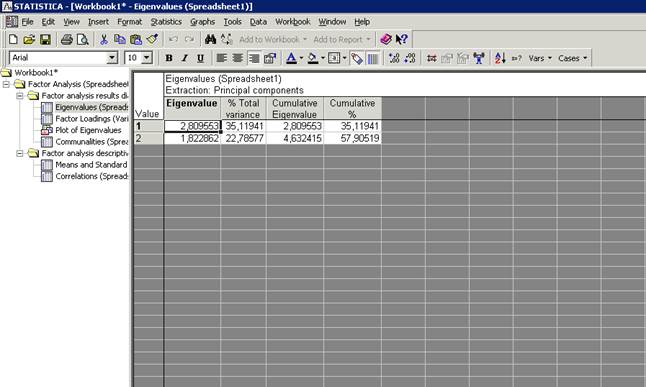Paste from the clipboard
646x387 pixels.
[136, 40]
